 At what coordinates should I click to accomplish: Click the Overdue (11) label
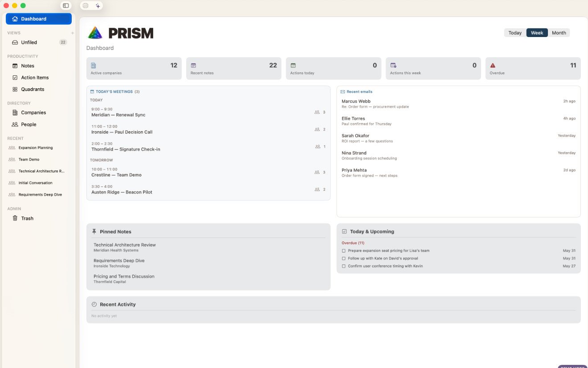353,243
